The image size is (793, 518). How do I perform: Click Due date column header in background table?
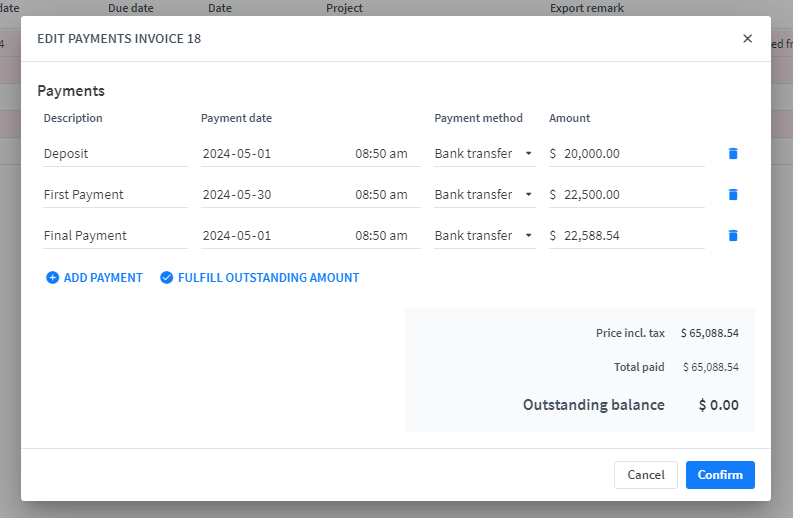pyautogui.click(x=130, y=8)
